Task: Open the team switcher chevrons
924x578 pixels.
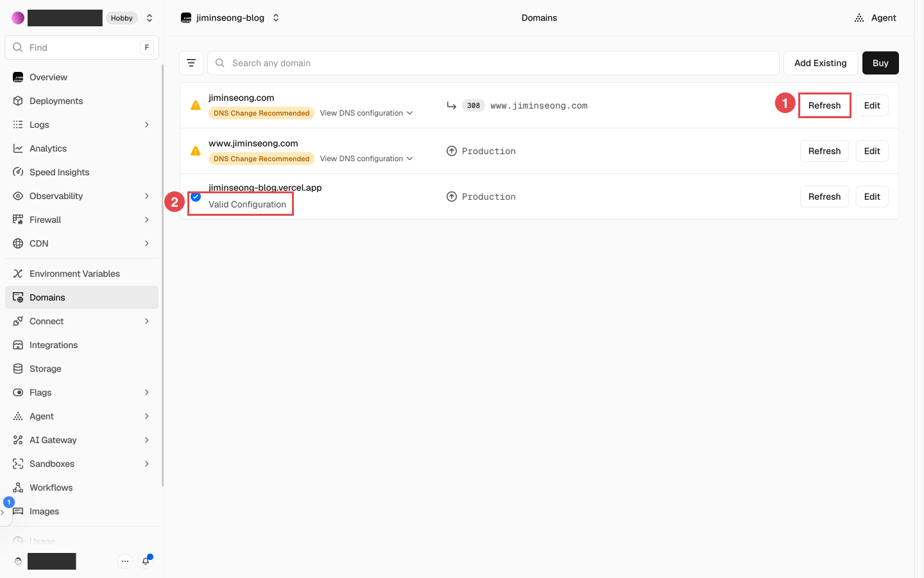Action: (x=150, y=18)
